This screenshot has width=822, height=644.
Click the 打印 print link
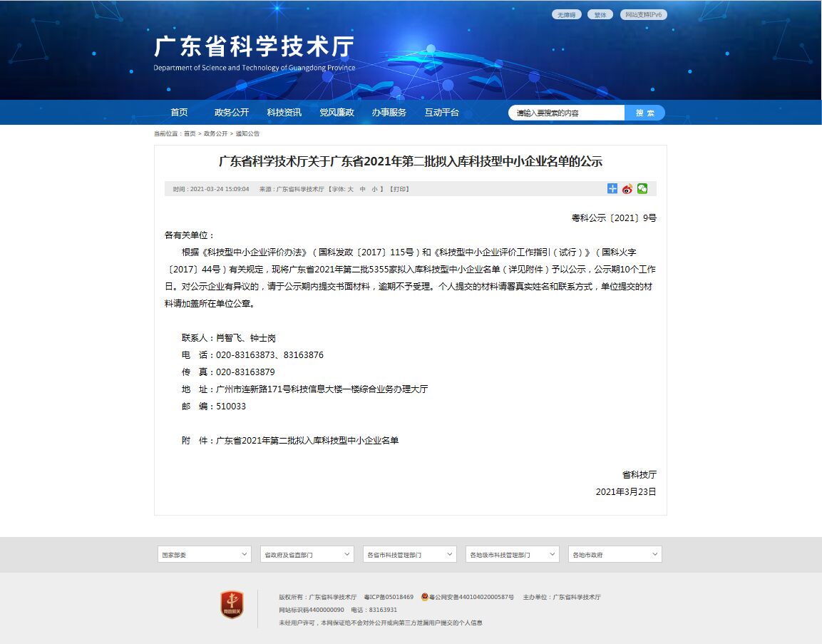point(399,190)
